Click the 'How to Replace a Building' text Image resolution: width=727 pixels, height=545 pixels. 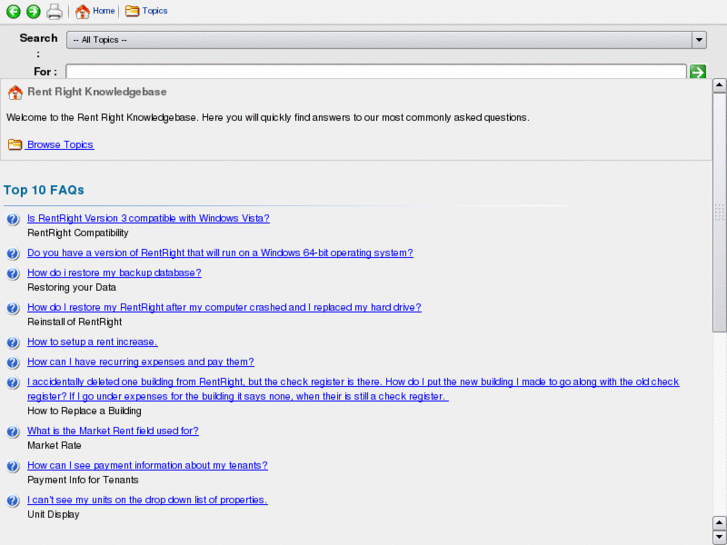[84, 411]
